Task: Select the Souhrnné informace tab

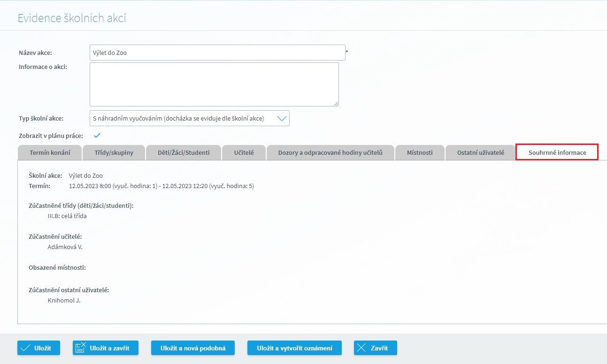Action: [557, 152]
